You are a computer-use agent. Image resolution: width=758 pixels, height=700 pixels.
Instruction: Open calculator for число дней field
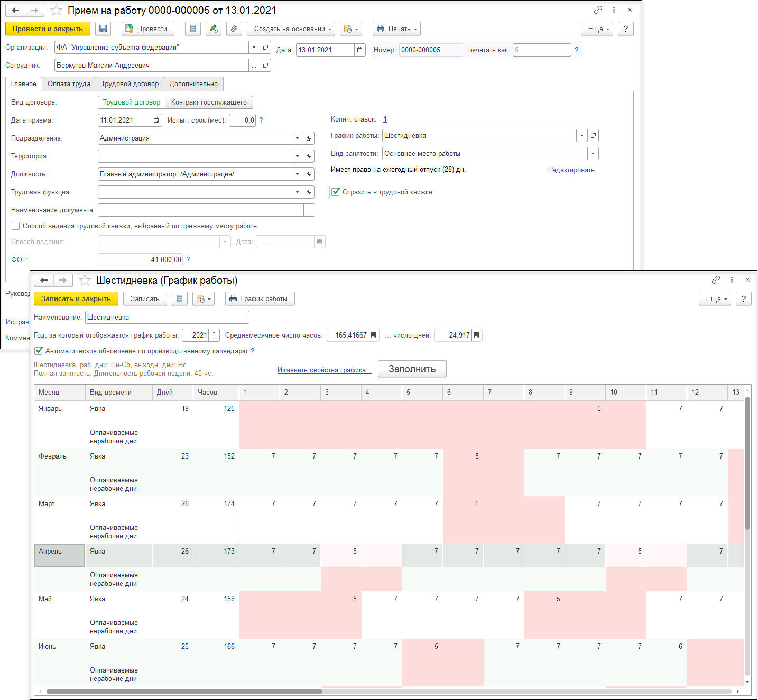pos(477,335)
